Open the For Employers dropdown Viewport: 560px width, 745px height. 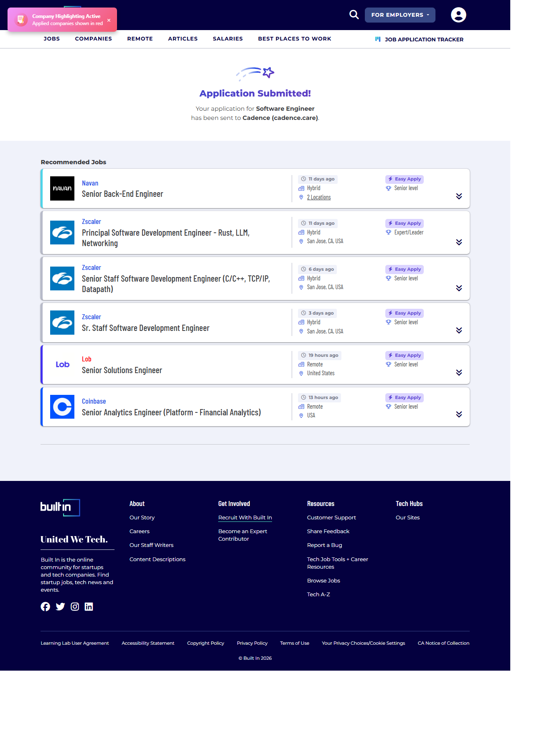pyautogui.click(x=400, y=15)
